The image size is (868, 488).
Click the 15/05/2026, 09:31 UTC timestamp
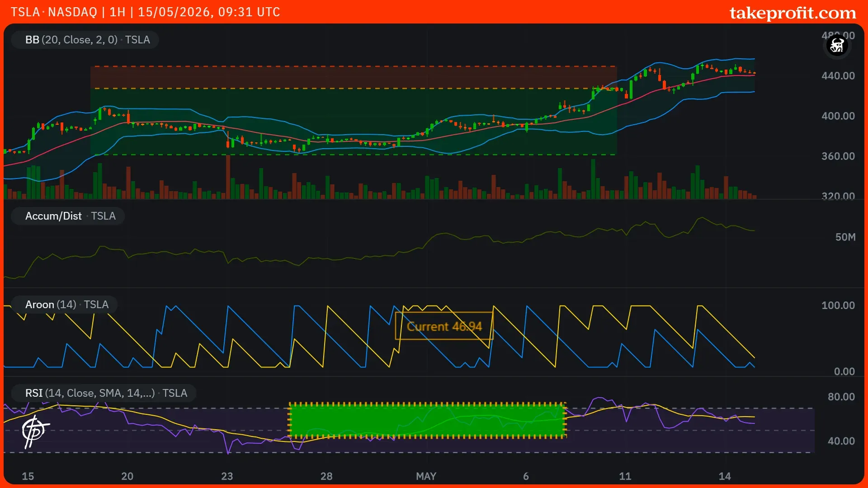pyautogui.click(x=209, y=12)
